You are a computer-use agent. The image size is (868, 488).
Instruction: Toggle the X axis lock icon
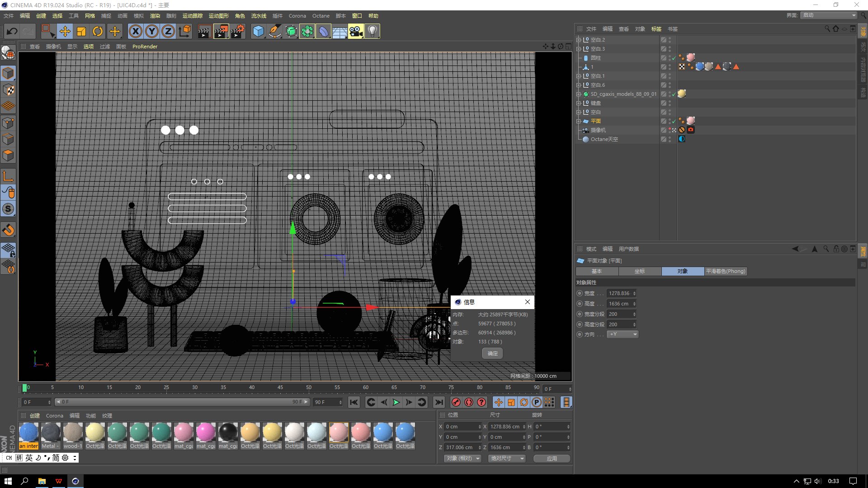(135, 31)
